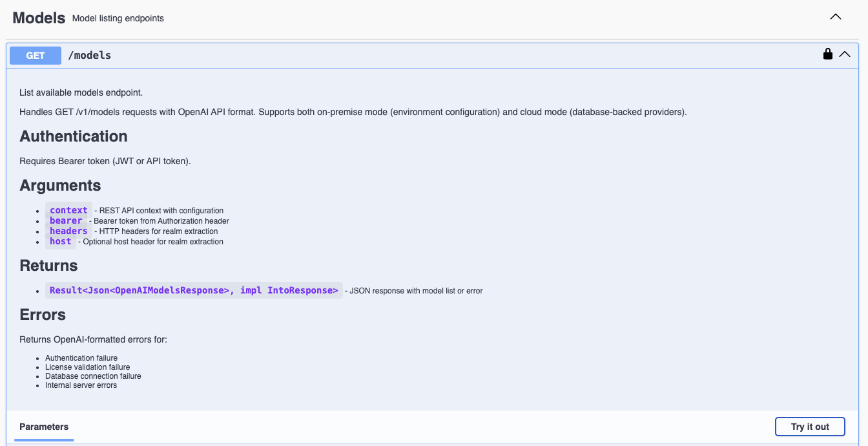
Task: Click the 'Model listing endpoints' description text
Action: [x=118, y=19]
